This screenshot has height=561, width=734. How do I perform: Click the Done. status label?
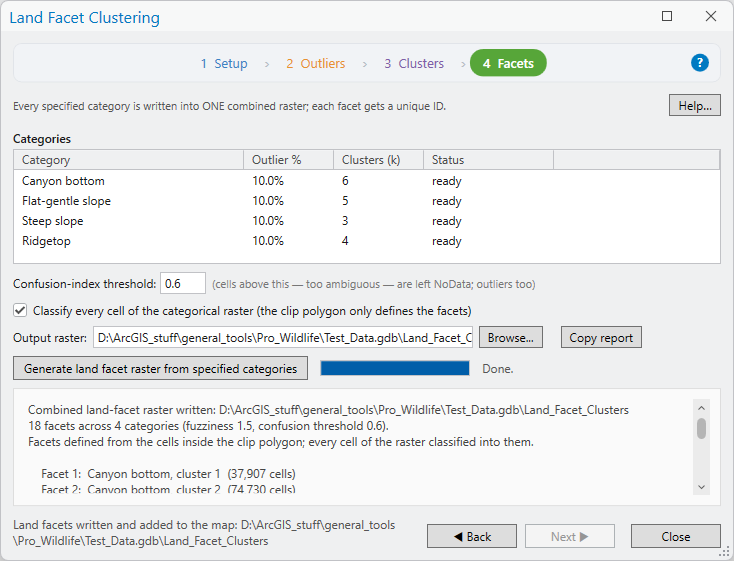pyautogui.click(x=498, y=369)
